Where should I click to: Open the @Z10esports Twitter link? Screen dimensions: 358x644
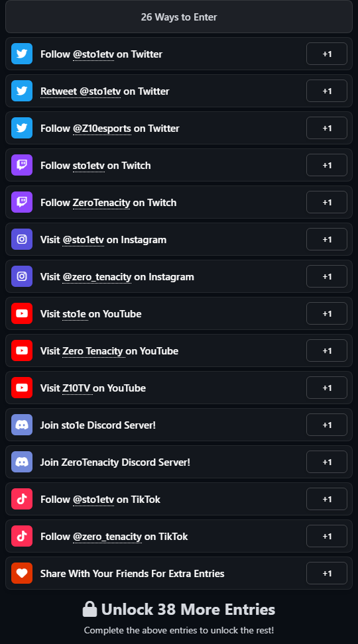(102, 129)
